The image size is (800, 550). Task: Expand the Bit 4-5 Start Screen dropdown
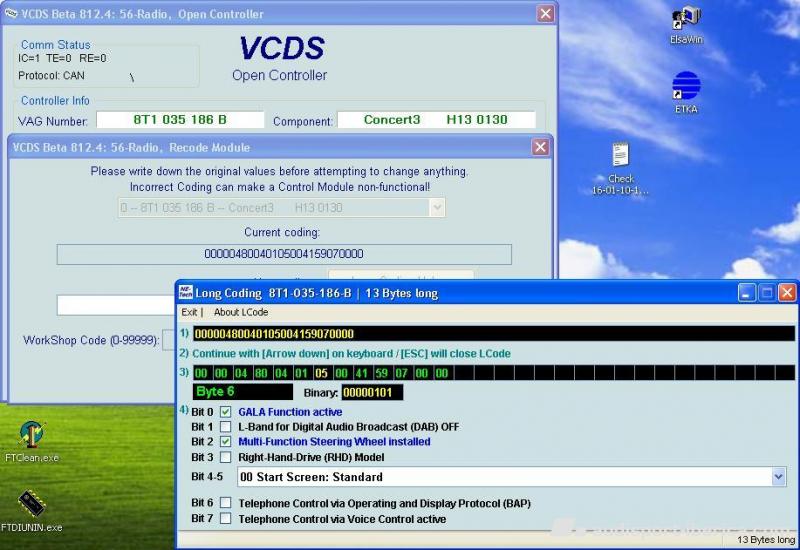(x=778, y=477)
